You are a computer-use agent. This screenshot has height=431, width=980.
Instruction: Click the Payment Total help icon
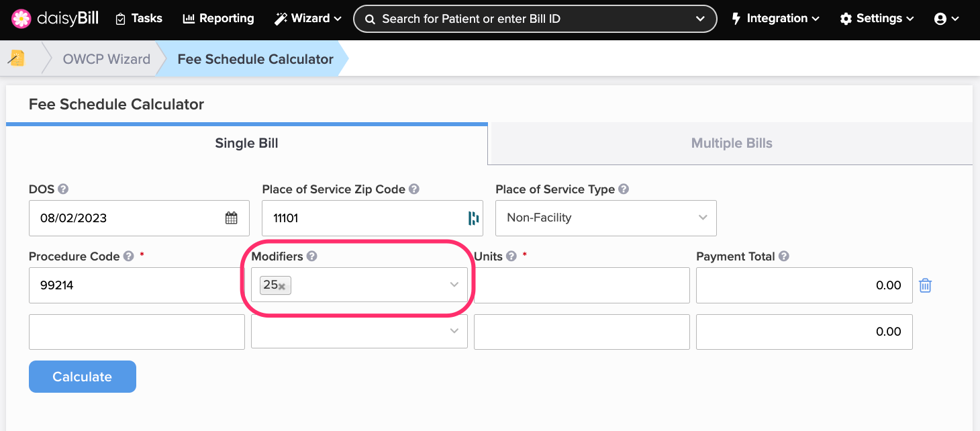click(784, 256)
